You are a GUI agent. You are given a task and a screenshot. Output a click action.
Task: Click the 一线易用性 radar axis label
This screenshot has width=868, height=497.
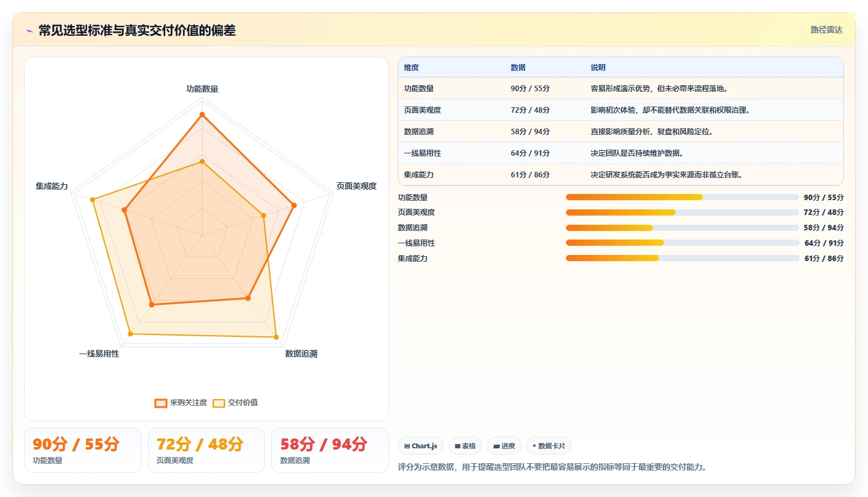[x=99, y=354]
